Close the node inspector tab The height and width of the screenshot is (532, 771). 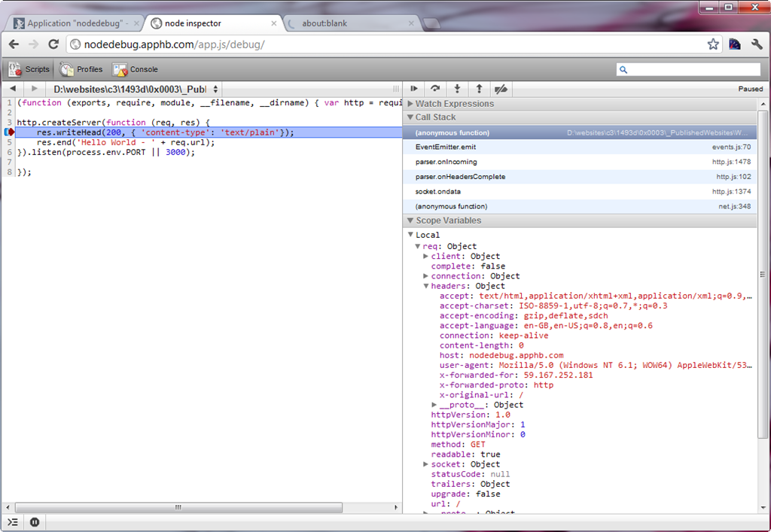tap(274, 23)
